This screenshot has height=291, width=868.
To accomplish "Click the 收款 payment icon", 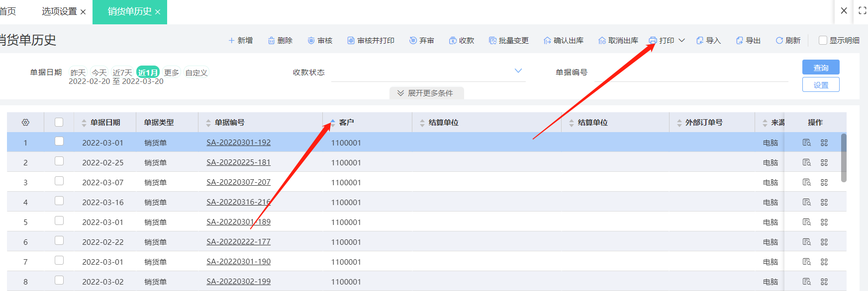I will [453, 41].
